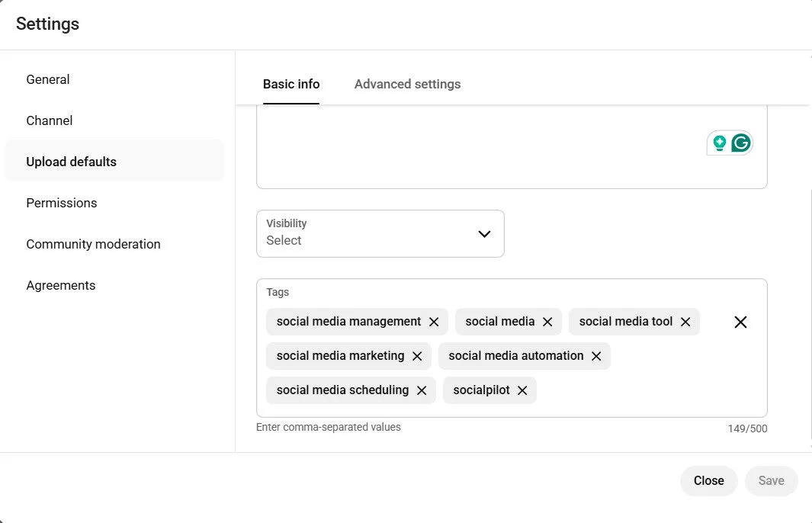Switch to the Advanced settings tab

[407, 84]
